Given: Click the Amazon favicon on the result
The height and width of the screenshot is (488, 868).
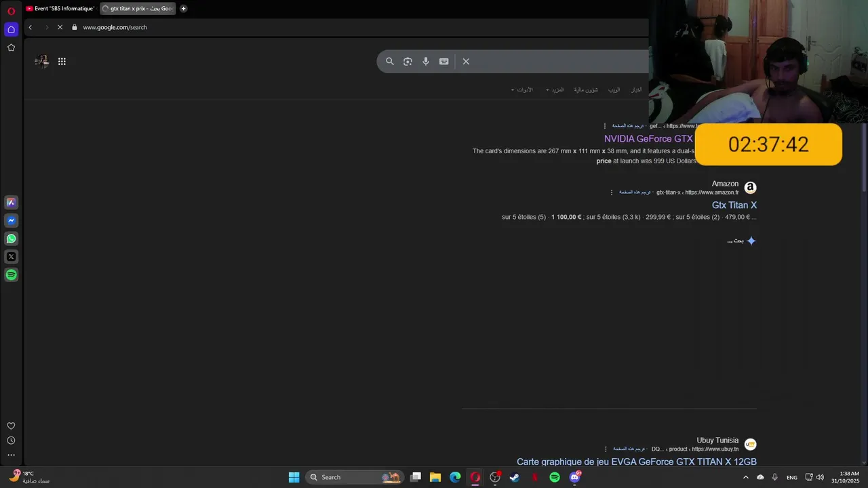Looking at the screenshot, I should pos(750,188).
